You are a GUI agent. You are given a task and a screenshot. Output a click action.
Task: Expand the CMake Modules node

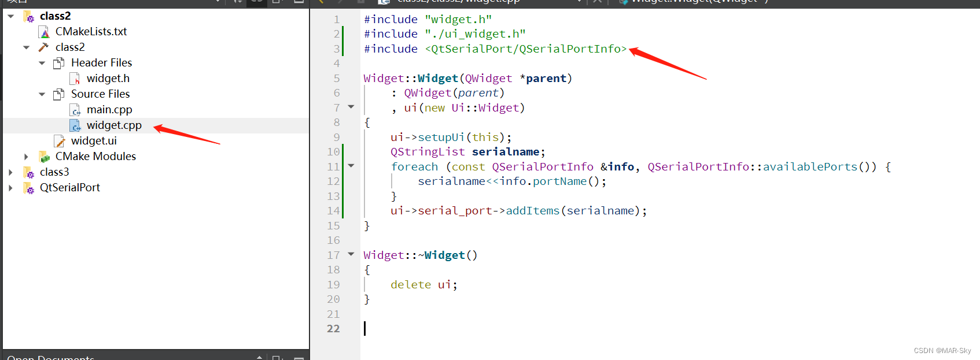click(27, 157)
